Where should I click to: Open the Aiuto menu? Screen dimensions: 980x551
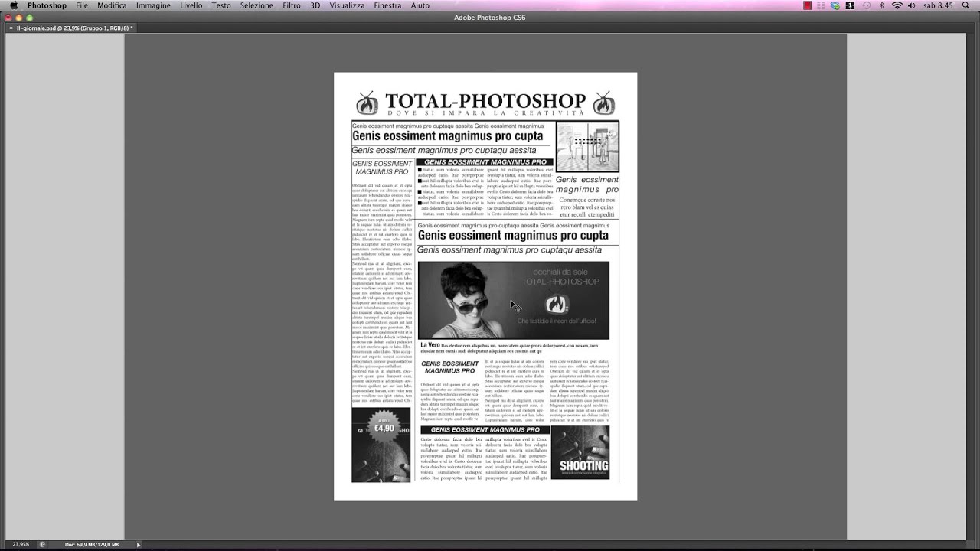[420, 5]
